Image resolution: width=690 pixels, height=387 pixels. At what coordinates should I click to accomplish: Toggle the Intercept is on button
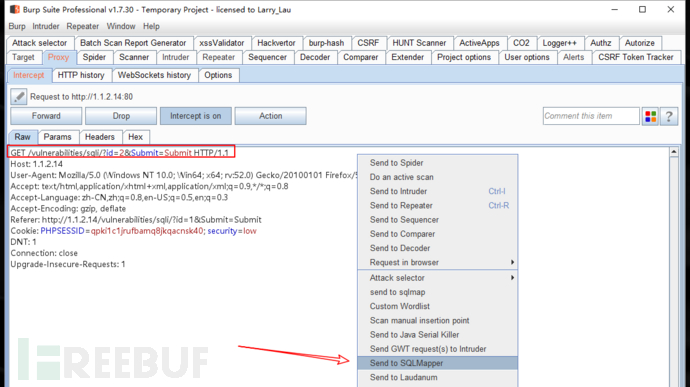(195, 116)
